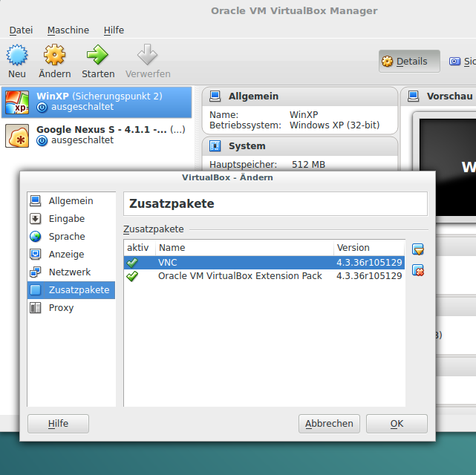Click Google Nexus S powered-off status icon

42,141
